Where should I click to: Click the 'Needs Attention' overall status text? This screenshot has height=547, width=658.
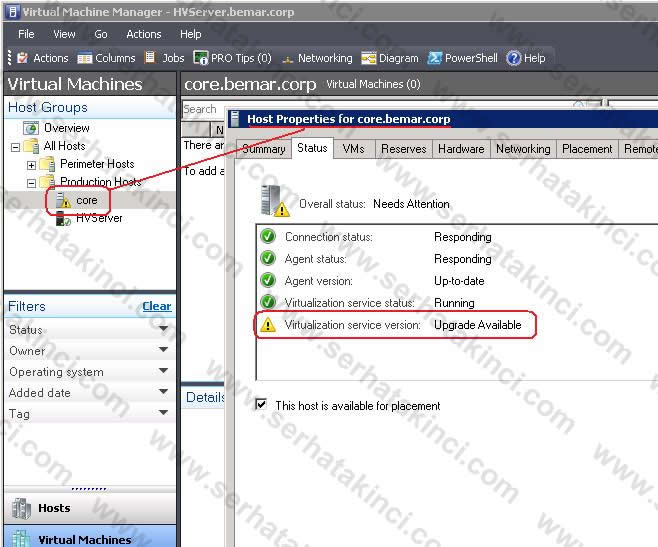(411, 204)
